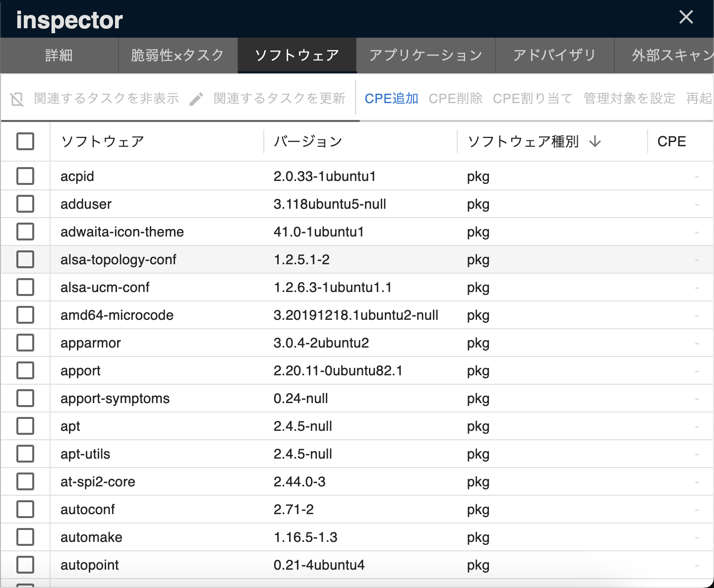The image size is (714, 588).
Task: Click the apparmor name cell
Action: 91,343
